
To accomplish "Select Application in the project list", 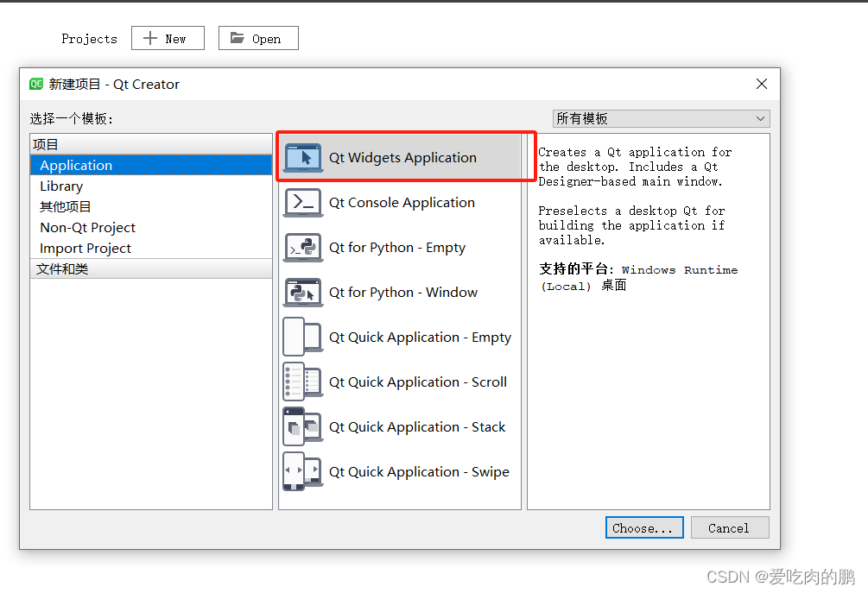I will point(151,166).
